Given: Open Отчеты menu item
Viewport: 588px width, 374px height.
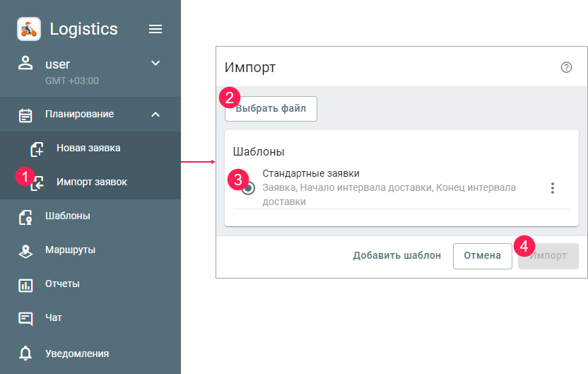Looking at the screenshot, I should pyautogui.click(x=90, y=284).
